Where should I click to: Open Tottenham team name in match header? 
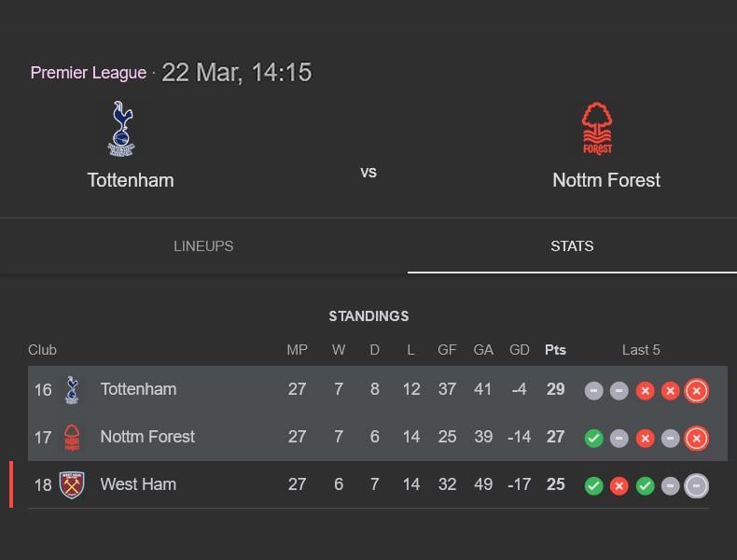click(x=131, y=180)
